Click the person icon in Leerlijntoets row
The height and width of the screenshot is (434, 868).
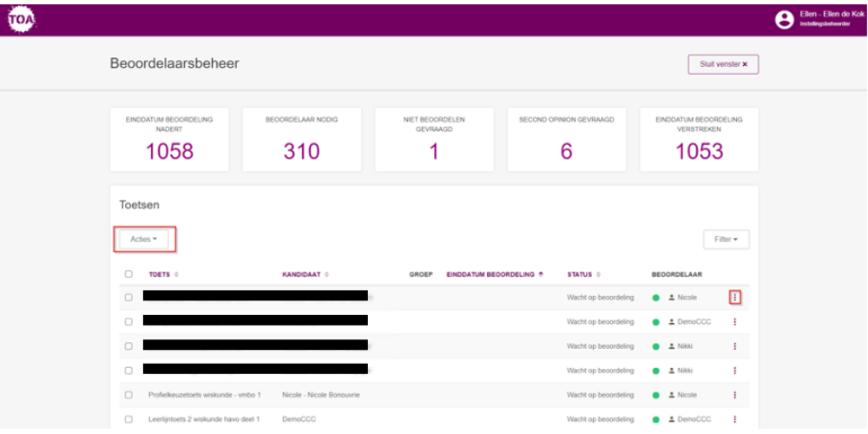pos(672,419)
